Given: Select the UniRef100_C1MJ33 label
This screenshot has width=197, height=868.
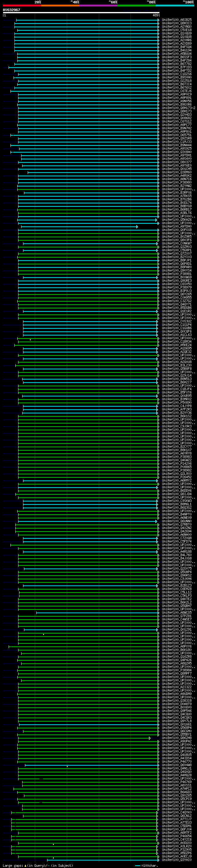Looking at the screenshot, I should [176, 142].
